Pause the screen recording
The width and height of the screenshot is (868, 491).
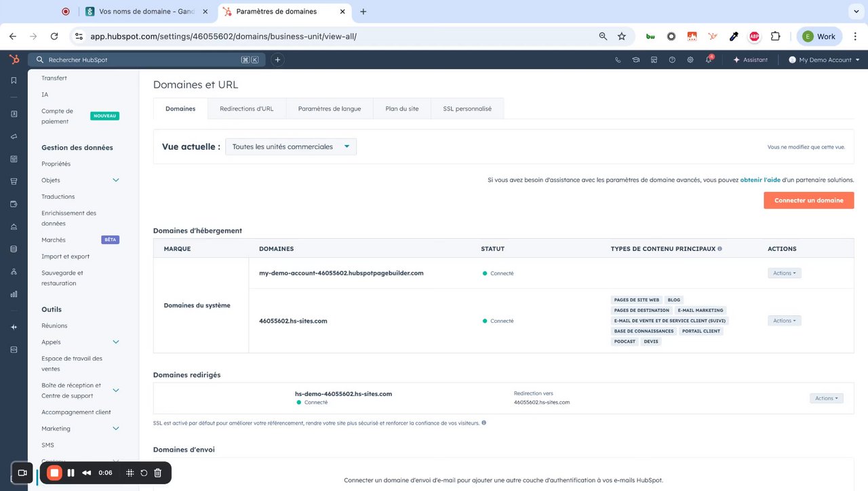pos(71,473)
